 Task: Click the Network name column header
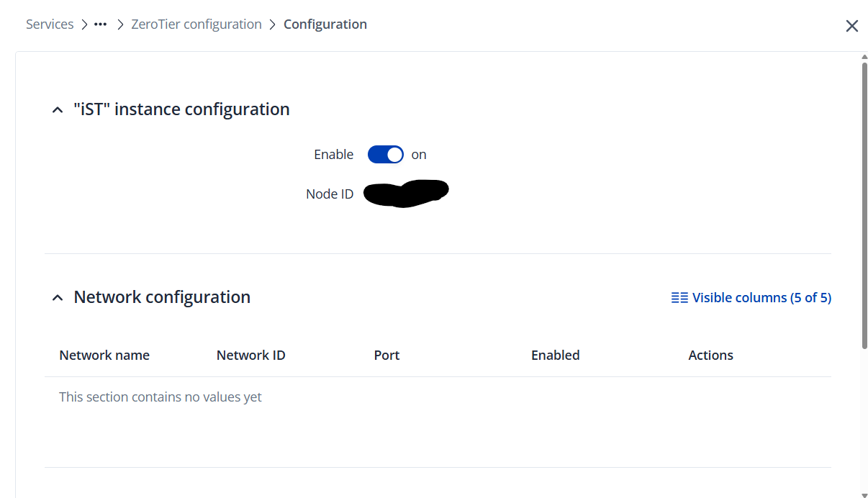[x=104, y=356]
